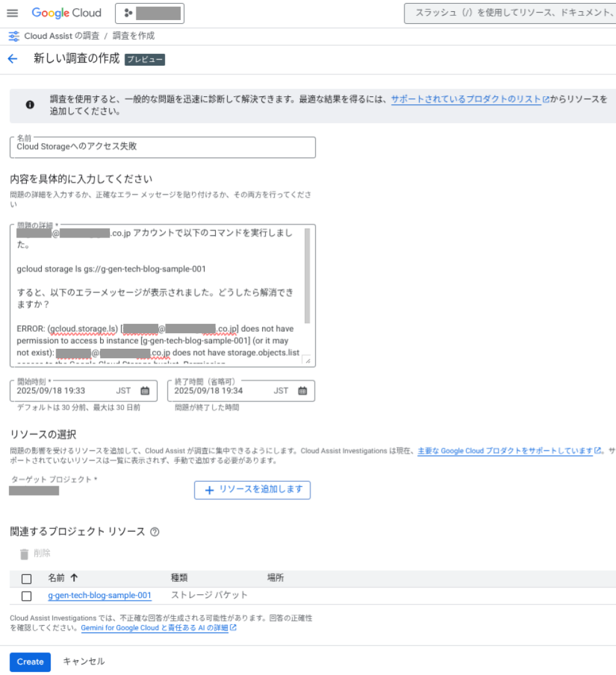The height and width of the screenshot is (675, 616).
Task: Click the 内容を具体的に入力してください heading
Action: click(81, 179)
